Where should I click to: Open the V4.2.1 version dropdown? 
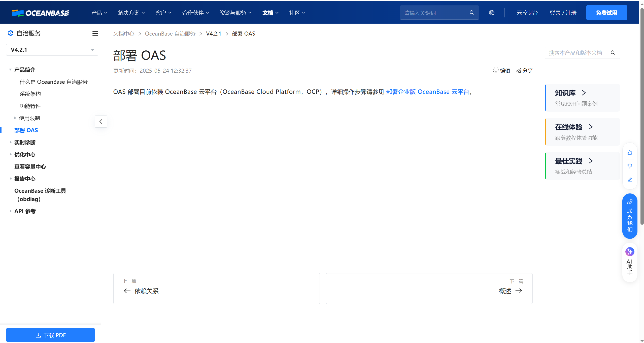[x=52, y=50]
